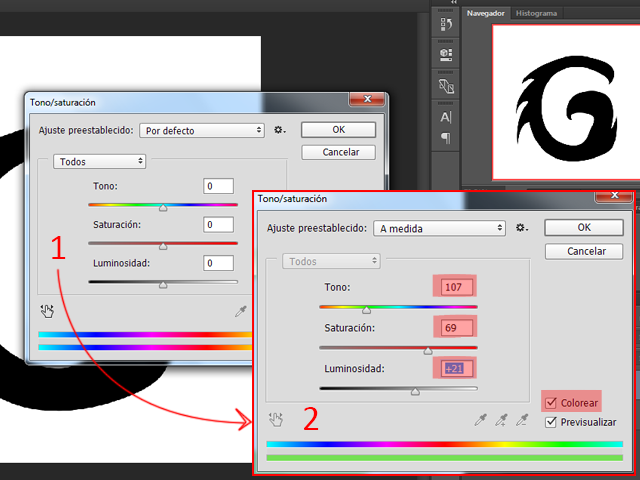
Task: Select plain eyedropper tool in dialog 2
Action: 481,420
